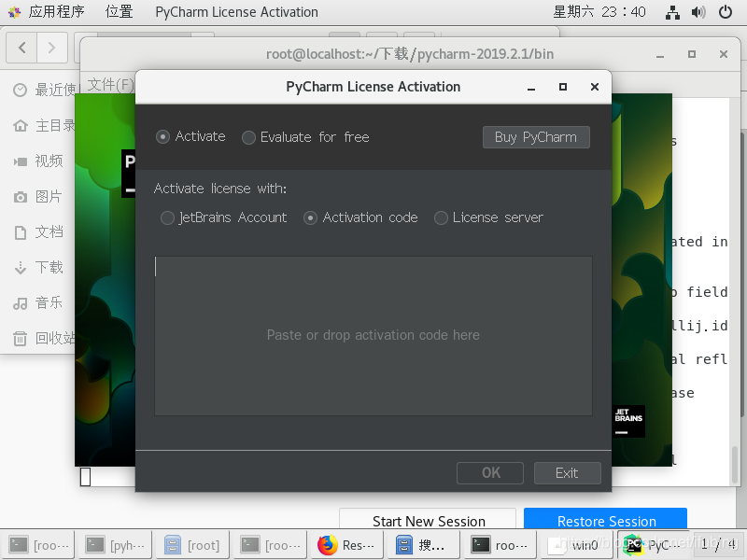Switch to Firefox Res... taskbar item
Image resolution: width=747 pixels, height=560 pixels.
[346, 545]
